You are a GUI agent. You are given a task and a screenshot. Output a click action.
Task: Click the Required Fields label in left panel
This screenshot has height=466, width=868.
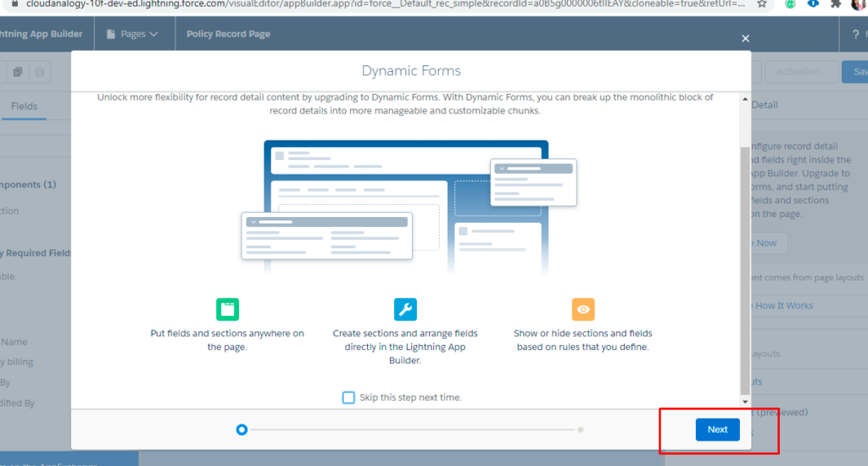pyautogui.click(x=36, y=253)
